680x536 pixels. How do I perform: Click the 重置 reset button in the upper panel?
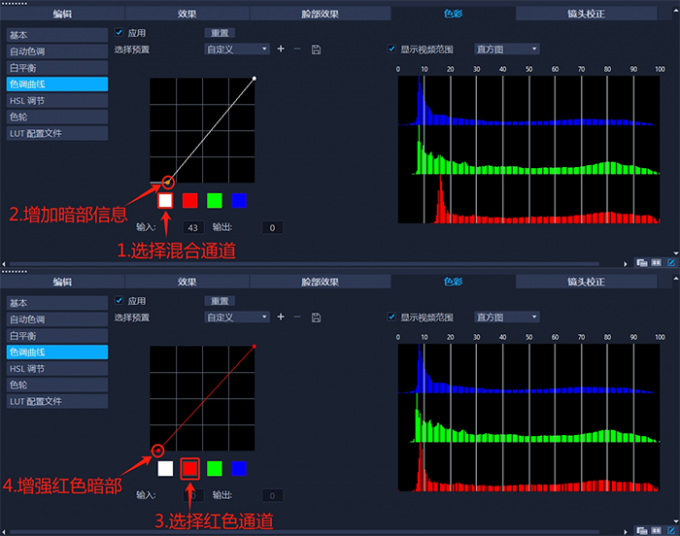point(219,33)
